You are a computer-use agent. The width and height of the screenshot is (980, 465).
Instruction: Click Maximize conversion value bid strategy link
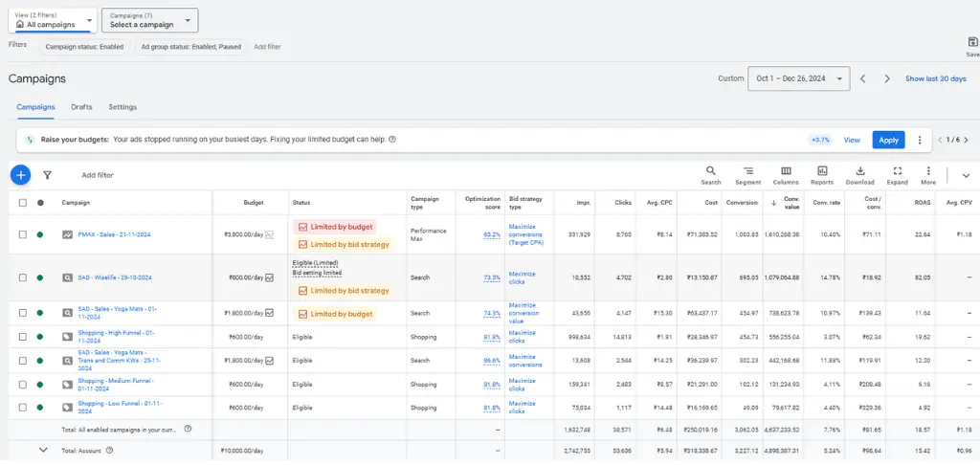[x=523, y=313]
